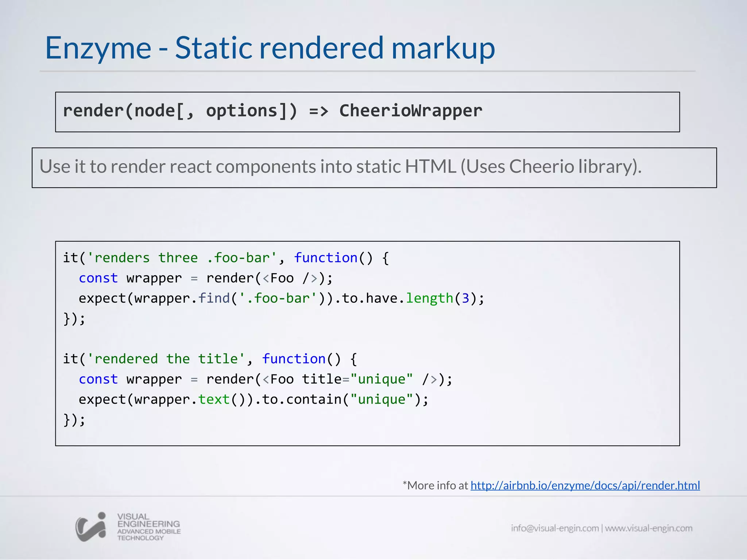Click the code line "it('rendered the title'"
The width and height of the screenshot is (747, 560).
[210, 359]
